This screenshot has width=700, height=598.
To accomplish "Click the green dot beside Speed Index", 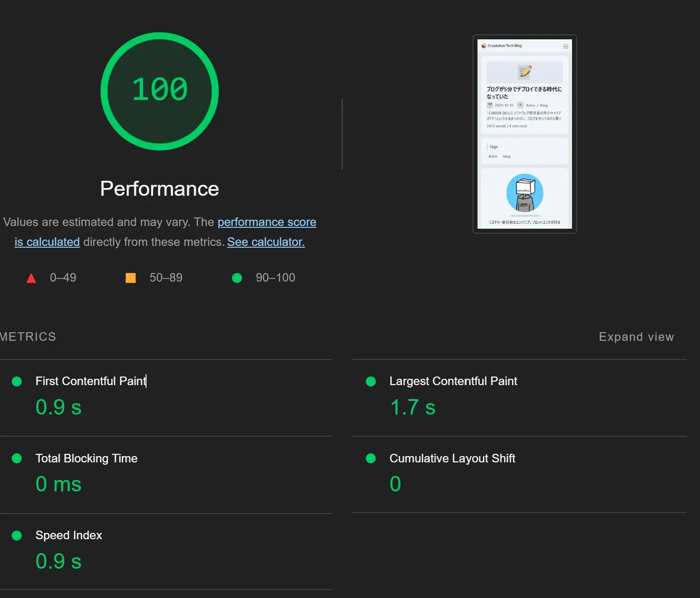I will pyautogui.click(x=17, y=536).
